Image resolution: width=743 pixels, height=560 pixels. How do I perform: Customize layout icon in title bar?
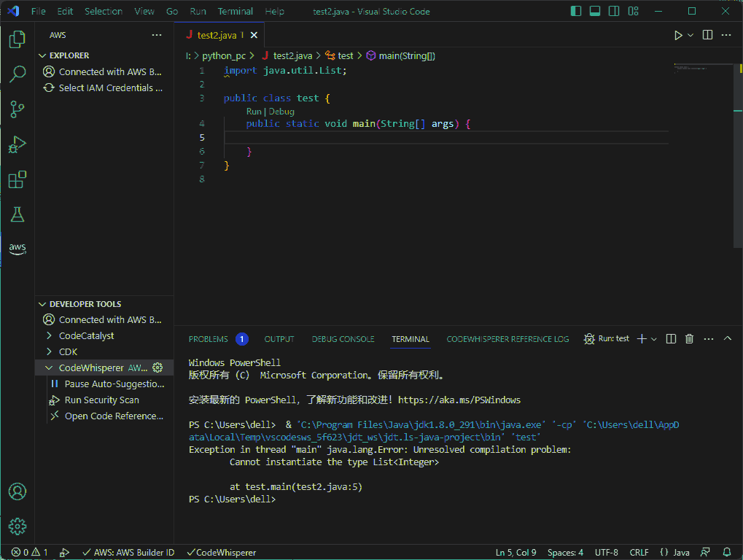click(x=633, y=11)
